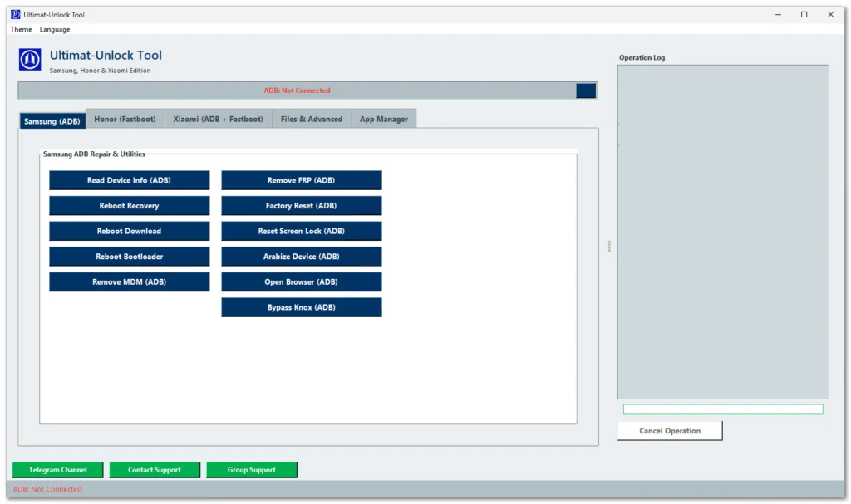Click the Factory Reset (ADB) button

(301, 206)
